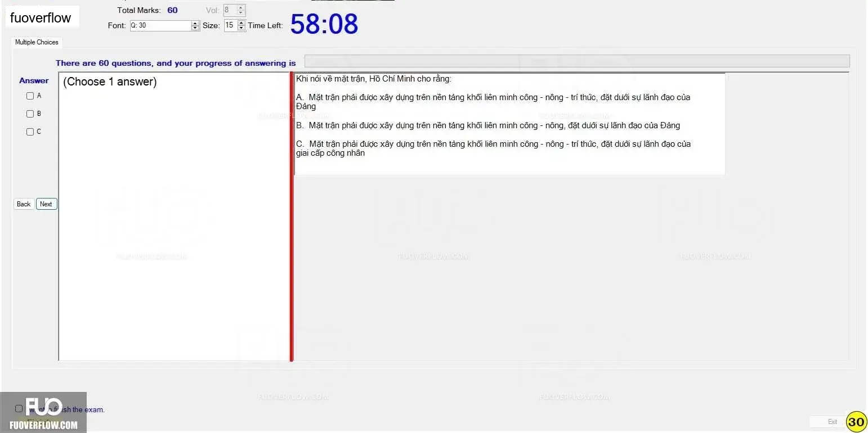Image resolution: width=868 pixels, height=433 pixels.
Task: Click the 58:08 time left counter
Action: point(324,24)
